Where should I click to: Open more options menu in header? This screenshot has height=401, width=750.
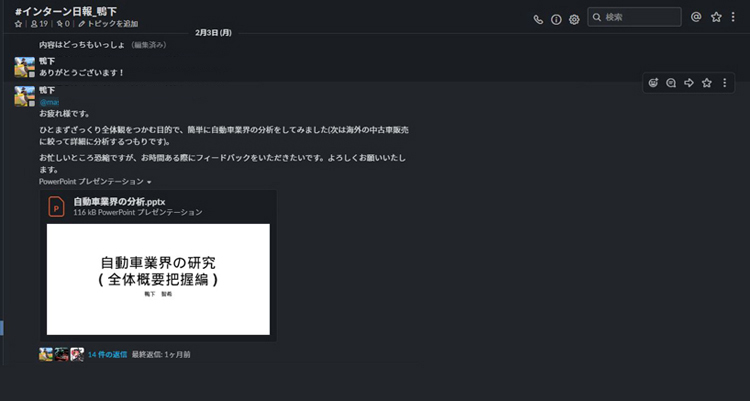[733, 17]
